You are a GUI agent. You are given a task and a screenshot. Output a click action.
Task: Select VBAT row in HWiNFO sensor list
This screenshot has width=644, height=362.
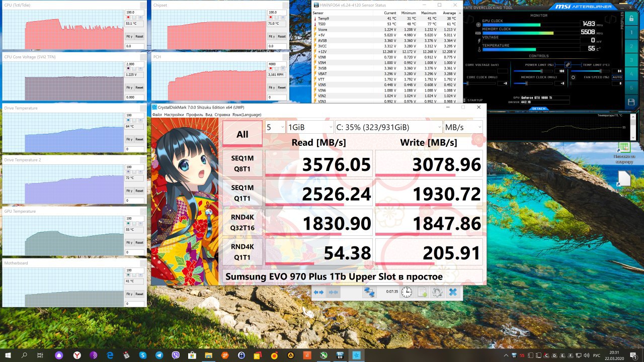(385, 73)
